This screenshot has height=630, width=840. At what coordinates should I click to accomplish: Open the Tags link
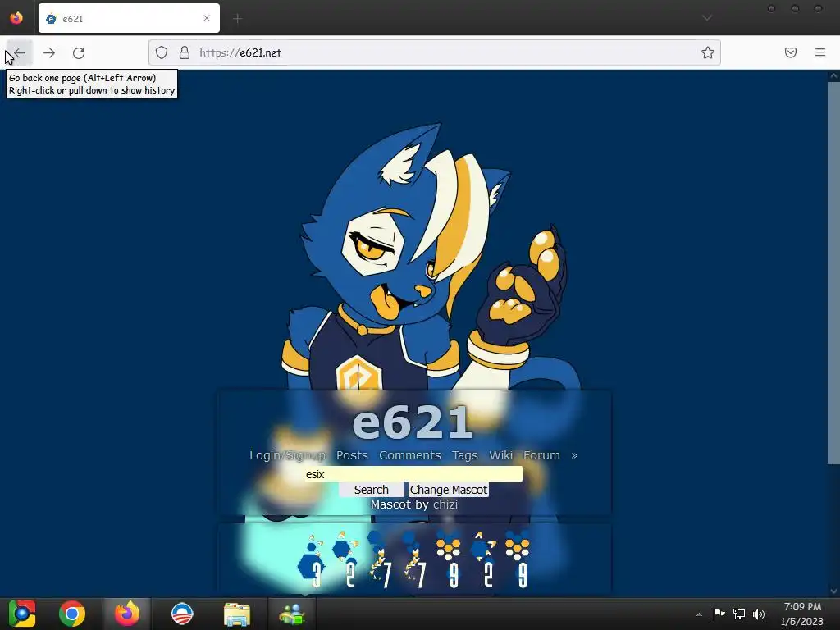click(x=464, y=455)
